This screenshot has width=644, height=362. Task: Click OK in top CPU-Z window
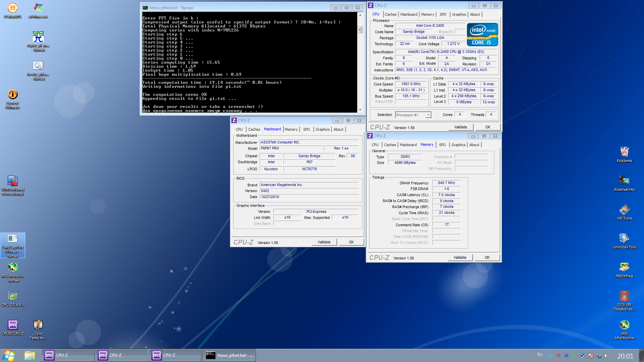click(x=488, y=127)
